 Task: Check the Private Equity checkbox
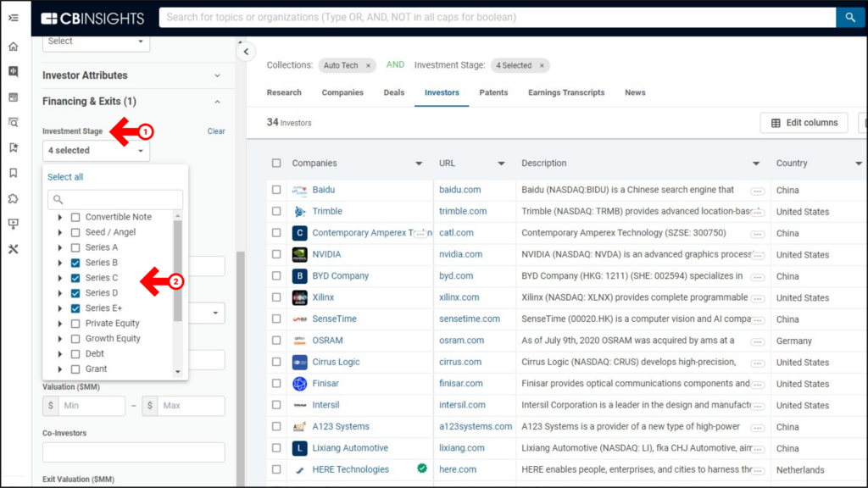(x=75, y=324)
